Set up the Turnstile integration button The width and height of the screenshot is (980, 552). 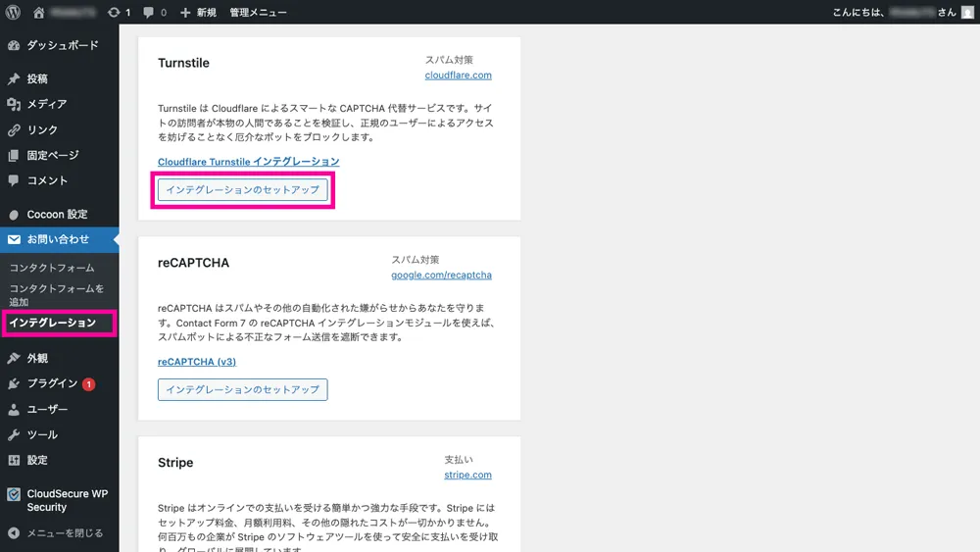pos(242,189)
